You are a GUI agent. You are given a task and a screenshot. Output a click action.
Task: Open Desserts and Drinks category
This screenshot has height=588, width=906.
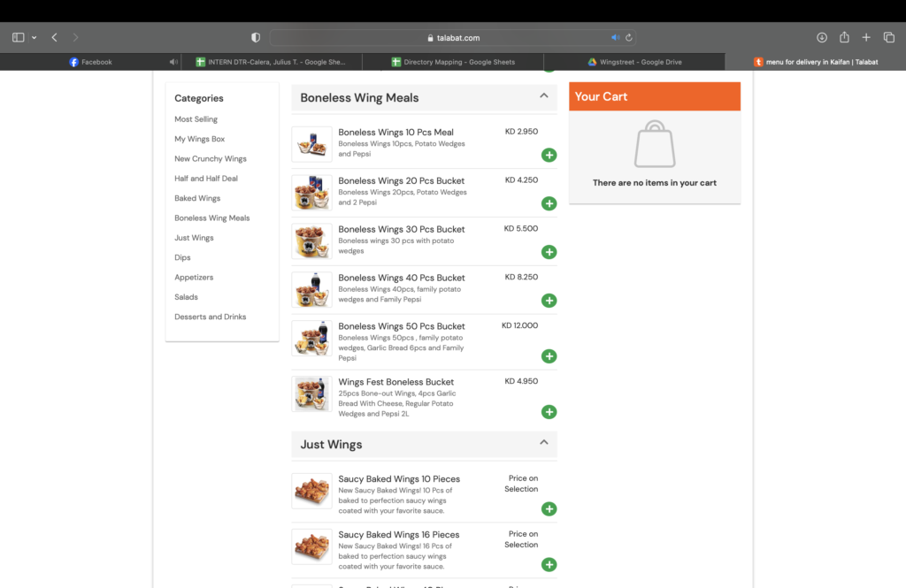point(210,317)
